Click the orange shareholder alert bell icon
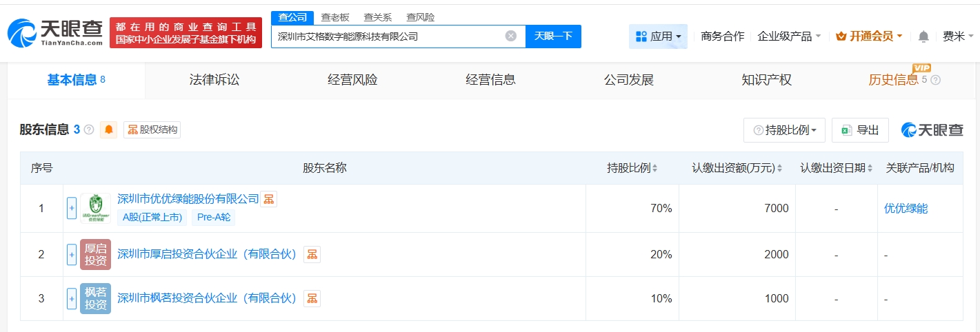The image size is (980, 332). click(109, 129)
